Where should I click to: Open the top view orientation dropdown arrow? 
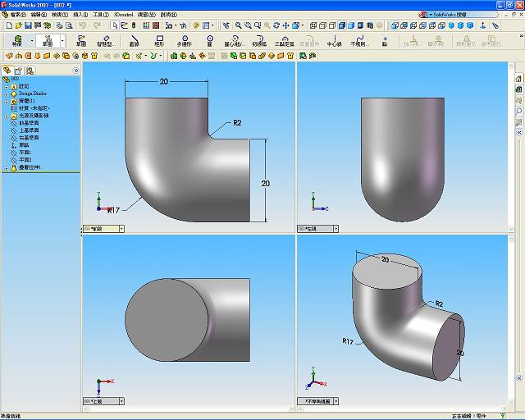pyautogui.click(x=122, y=401)
